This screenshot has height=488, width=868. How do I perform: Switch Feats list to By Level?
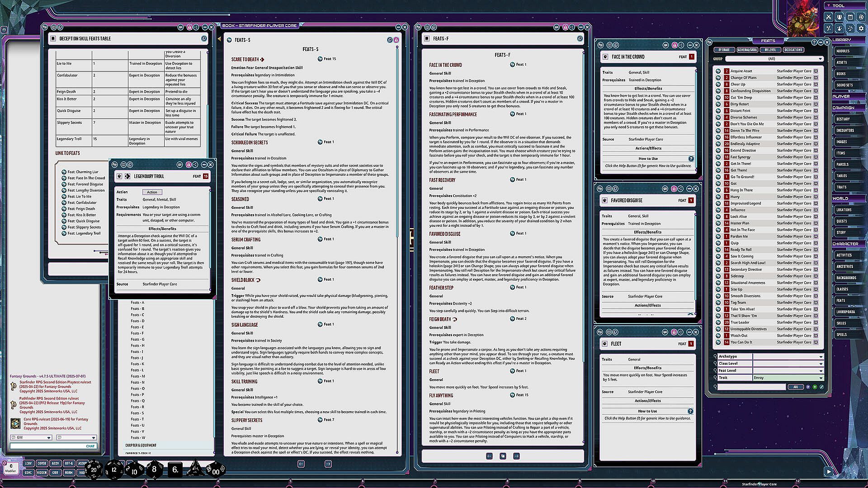pyautogui.click(x=770, y=50)
